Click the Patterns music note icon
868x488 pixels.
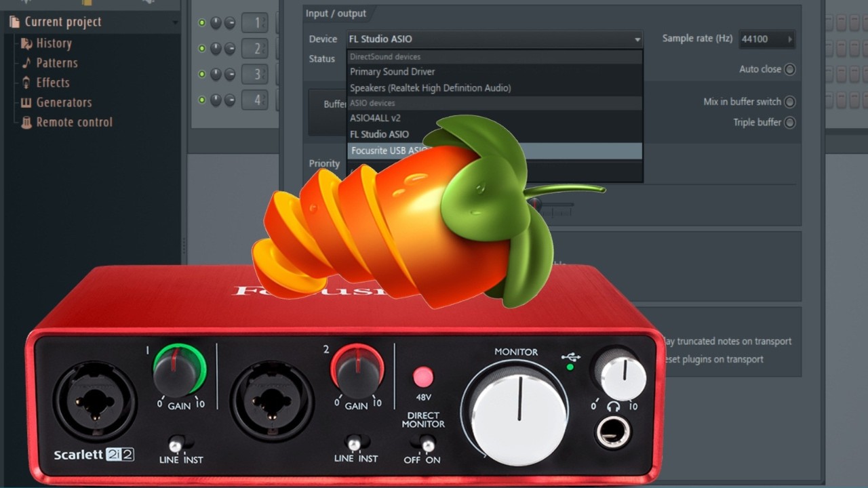click(x=26, y=63)
